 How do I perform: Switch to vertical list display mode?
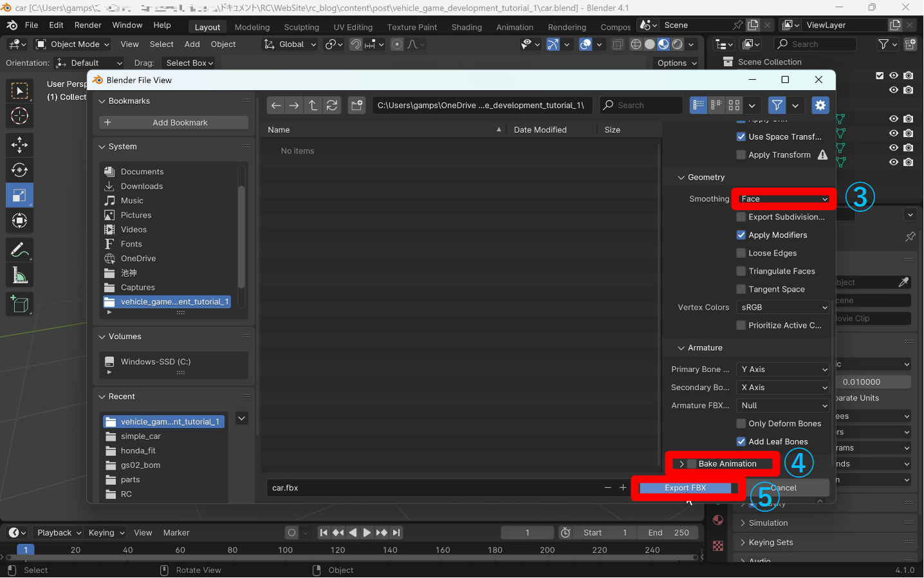point(699,106)
